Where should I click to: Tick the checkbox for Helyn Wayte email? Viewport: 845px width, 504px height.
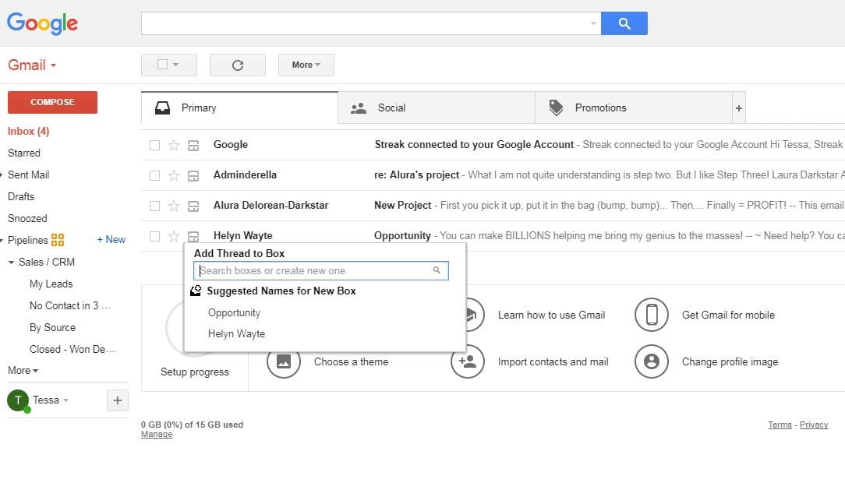pyautogui.click(x=154, y=236)
